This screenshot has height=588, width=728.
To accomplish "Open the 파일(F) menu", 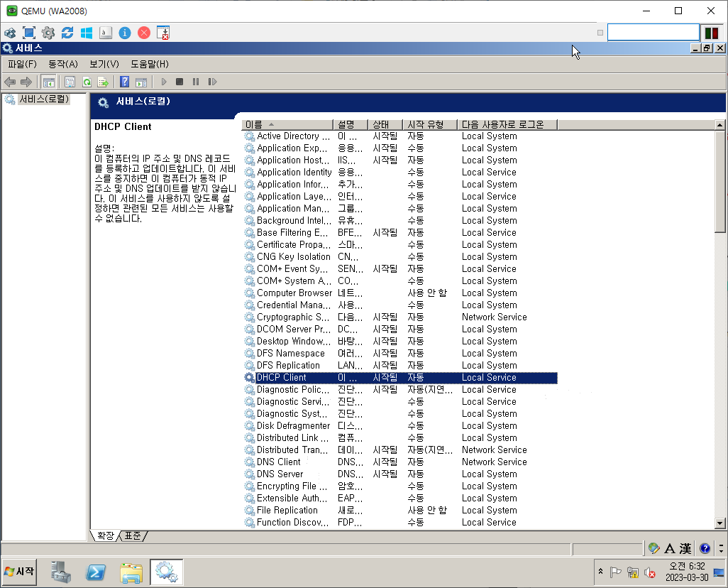I will pos(22,64).
